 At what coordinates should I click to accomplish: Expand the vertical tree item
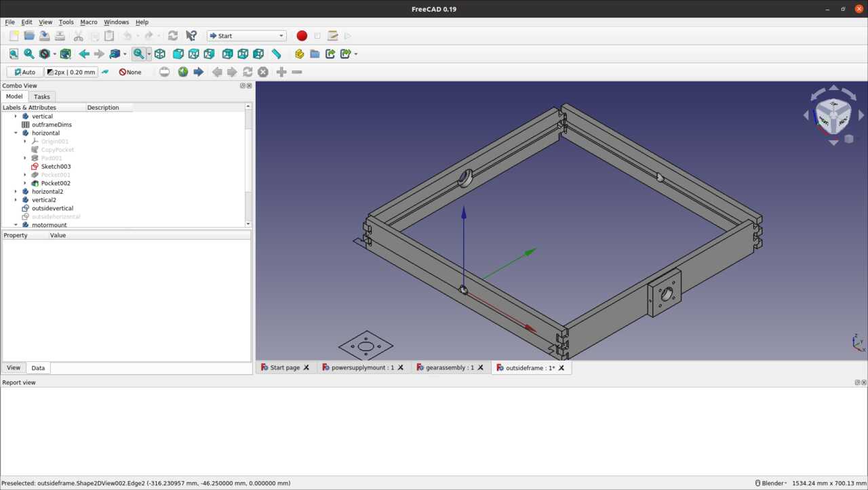(16, 117)
